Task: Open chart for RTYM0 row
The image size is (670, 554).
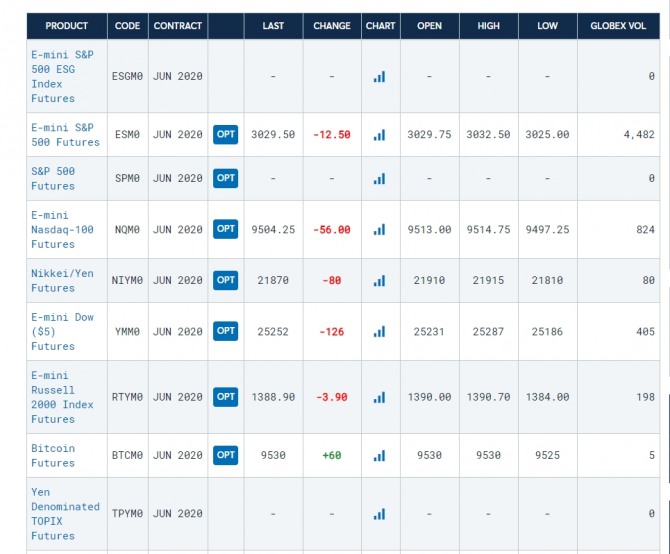Action: pyautogui.click(x=379, y=397)
